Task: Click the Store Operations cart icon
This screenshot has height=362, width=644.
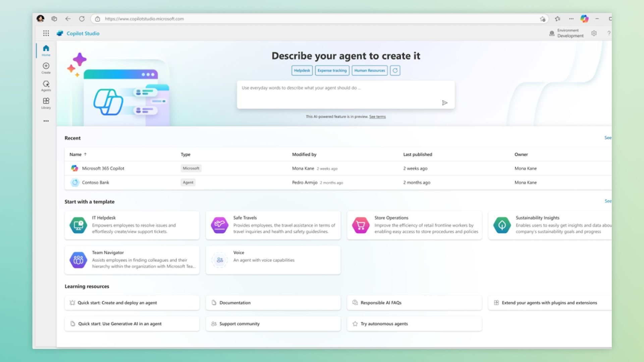Action: (361, 225)
